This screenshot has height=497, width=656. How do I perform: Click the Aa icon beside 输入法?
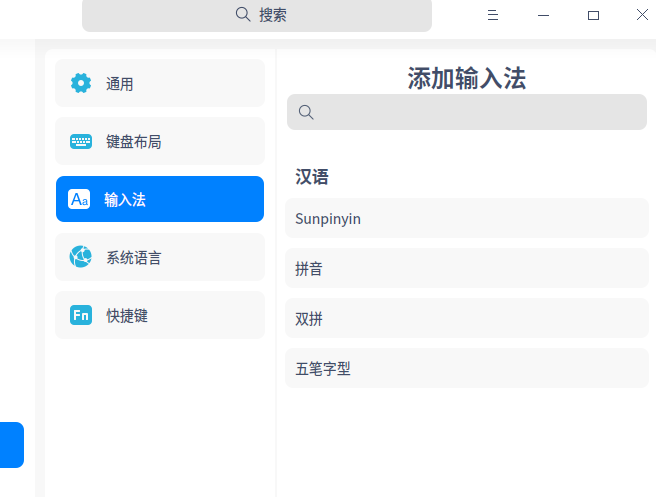pos(79,199)
